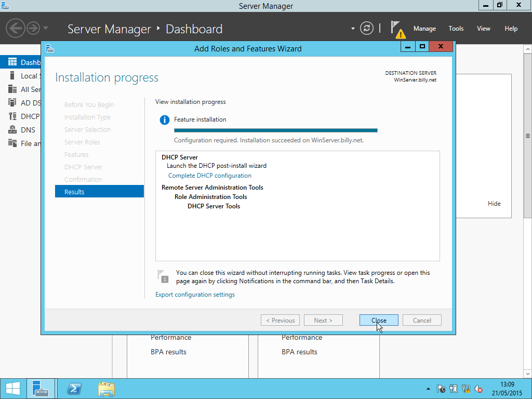Image resolution: width=532 pixels, height=399 pixels.
Task: Click the network warning tray icon
Action: pyautogui.click(x=466, y=389)
